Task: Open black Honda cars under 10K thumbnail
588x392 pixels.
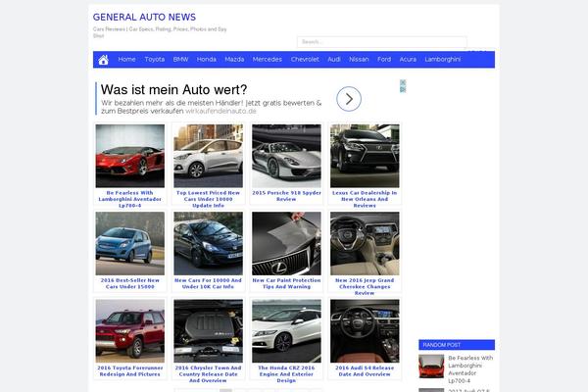Action: tap(208, 243)
